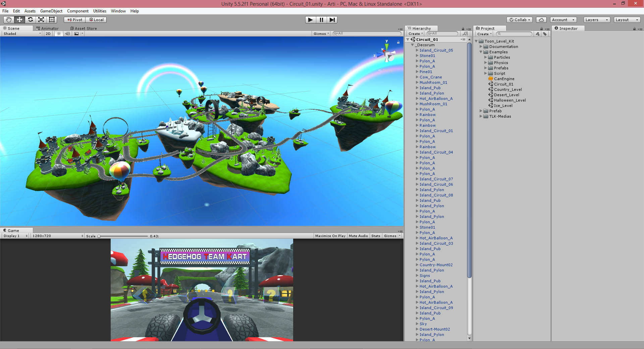The height and width of the screenshot is (349, 644).
Task: Lock the Inspector panel
Action: [x=634, y=29]
